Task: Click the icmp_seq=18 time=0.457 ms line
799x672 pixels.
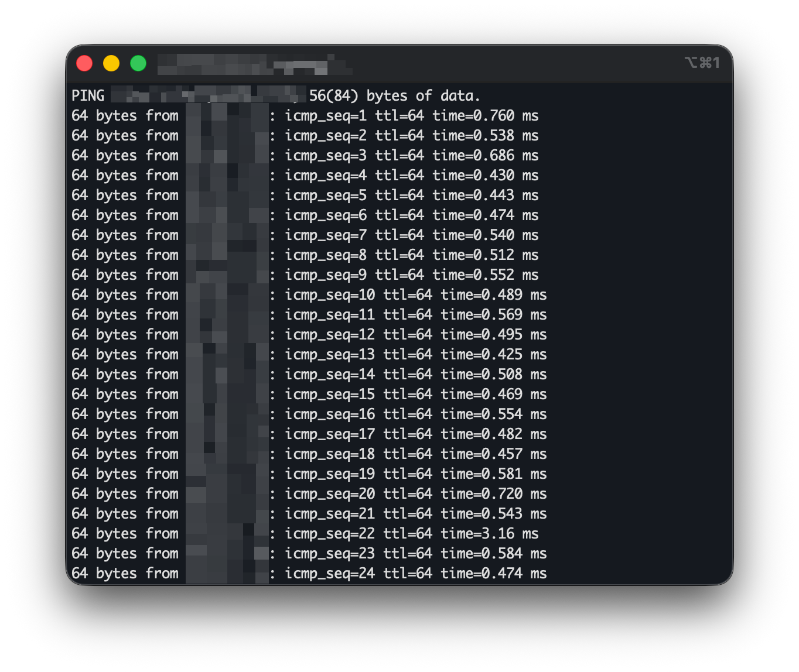Action: [309, 454]
